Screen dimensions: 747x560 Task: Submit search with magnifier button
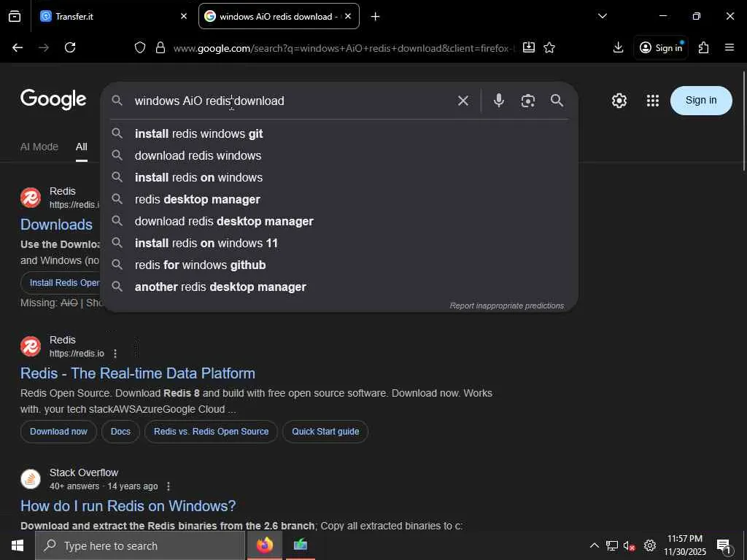pos(557,101)
